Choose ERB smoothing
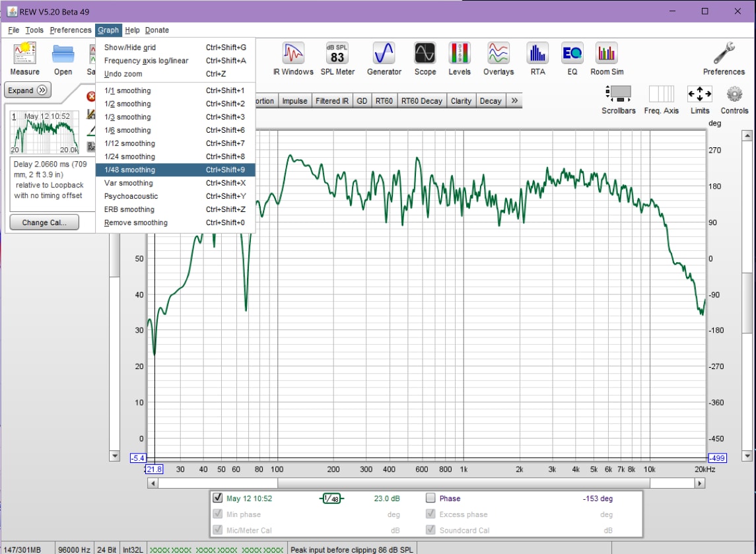The image size is (756, 554). [175, 209]
